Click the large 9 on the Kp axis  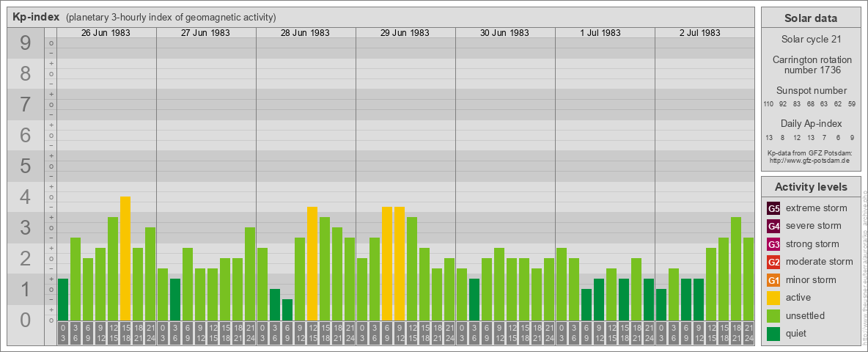pos(26,43)
